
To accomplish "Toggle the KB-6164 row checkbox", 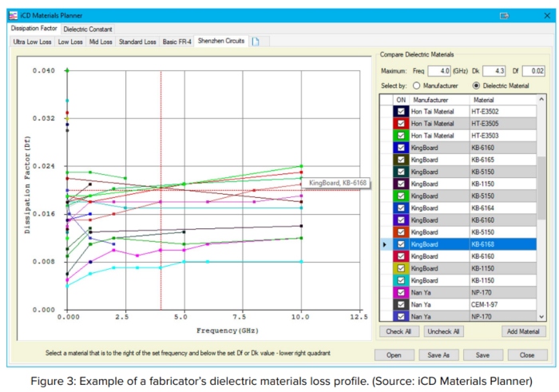I will tap(401, 208).
